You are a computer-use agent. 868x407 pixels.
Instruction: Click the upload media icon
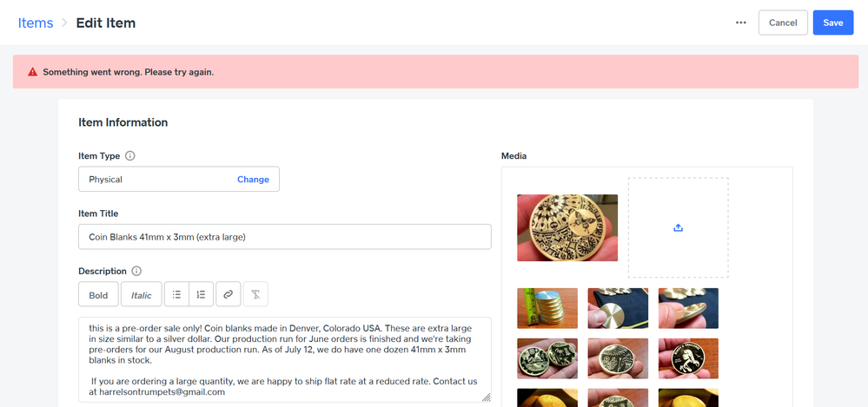(678, 228)
